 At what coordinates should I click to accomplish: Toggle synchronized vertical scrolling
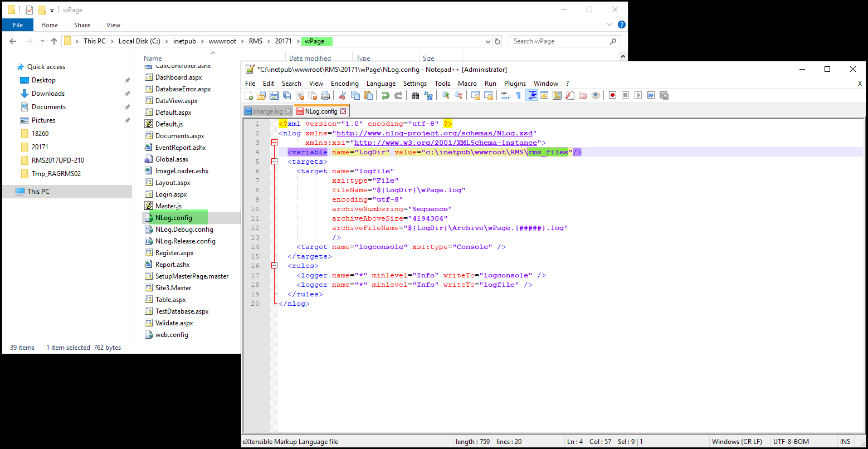[x=475, y=95]
